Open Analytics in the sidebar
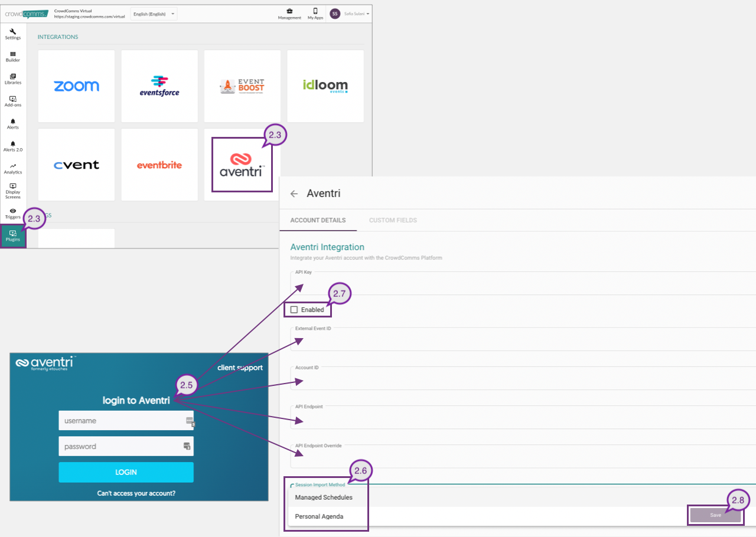The image size is (756, 537). tap(13, 168)
